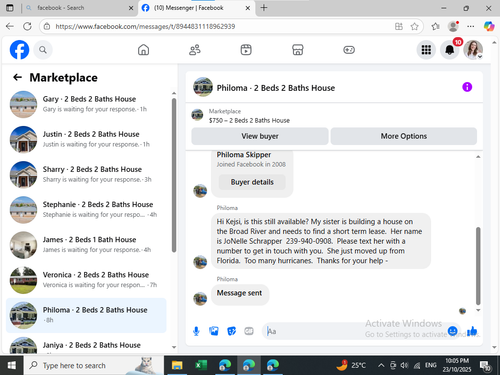Open the Friends icon in top navigation

click(195, 50)
